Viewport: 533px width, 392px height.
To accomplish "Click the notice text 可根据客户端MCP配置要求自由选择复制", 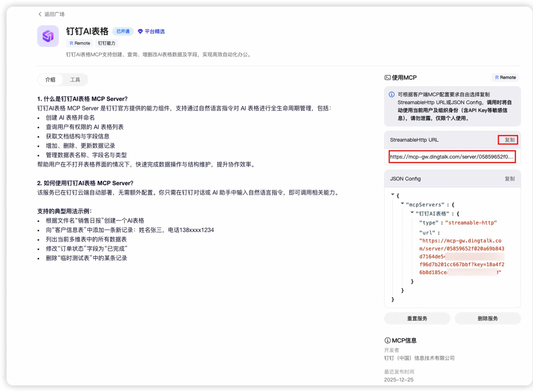I will (x=444, y=94).
